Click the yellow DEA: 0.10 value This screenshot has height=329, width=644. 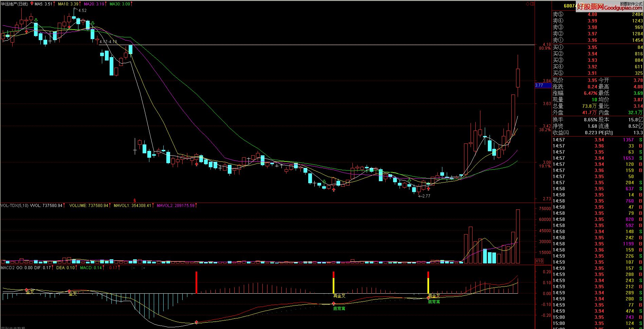(x=65, y=268)
